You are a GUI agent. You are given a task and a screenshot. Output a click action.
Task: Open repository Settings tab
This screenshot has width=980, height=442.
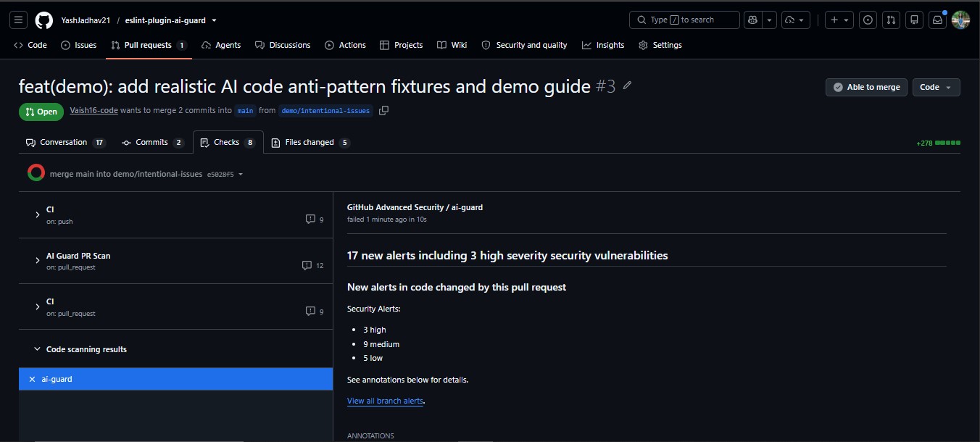tap(660, 45)
